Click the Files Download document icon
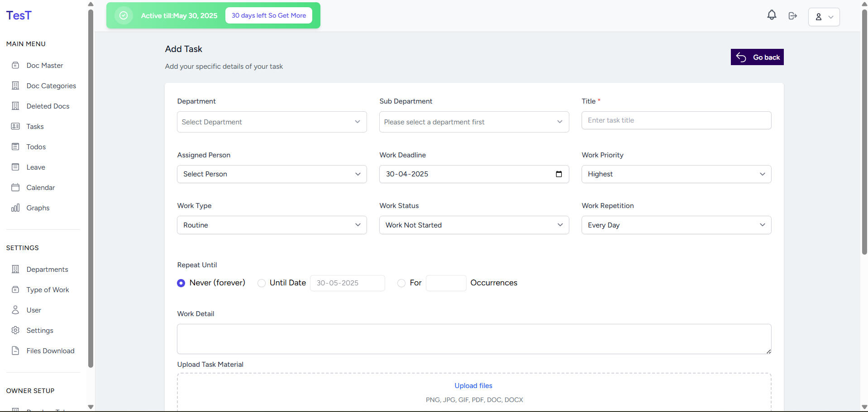This screenshot has height=412, width=868. point(15,350)
